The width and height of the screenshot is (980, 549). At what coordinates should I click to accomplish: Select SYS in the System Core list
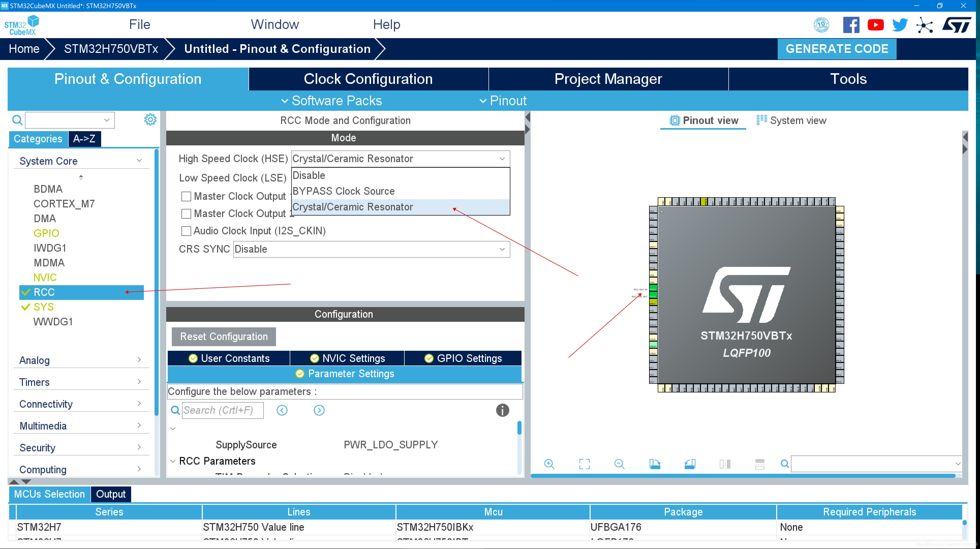[x=43, y=307]
